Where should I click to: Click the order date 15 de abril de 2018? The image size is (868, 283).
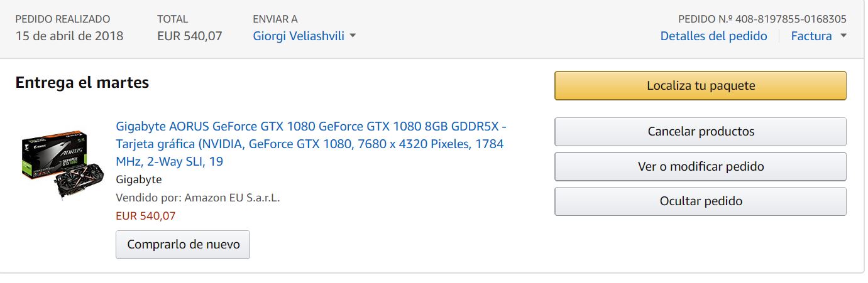coord(69,36)
